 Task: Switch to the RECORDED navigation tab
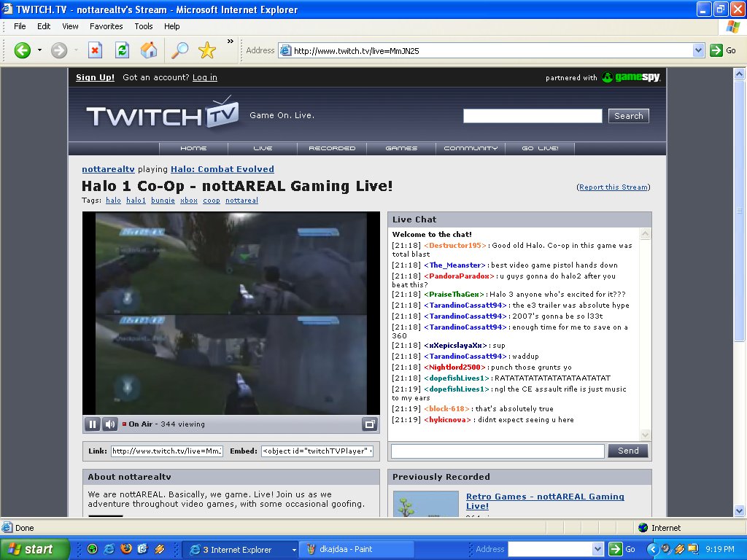(331, 147)
